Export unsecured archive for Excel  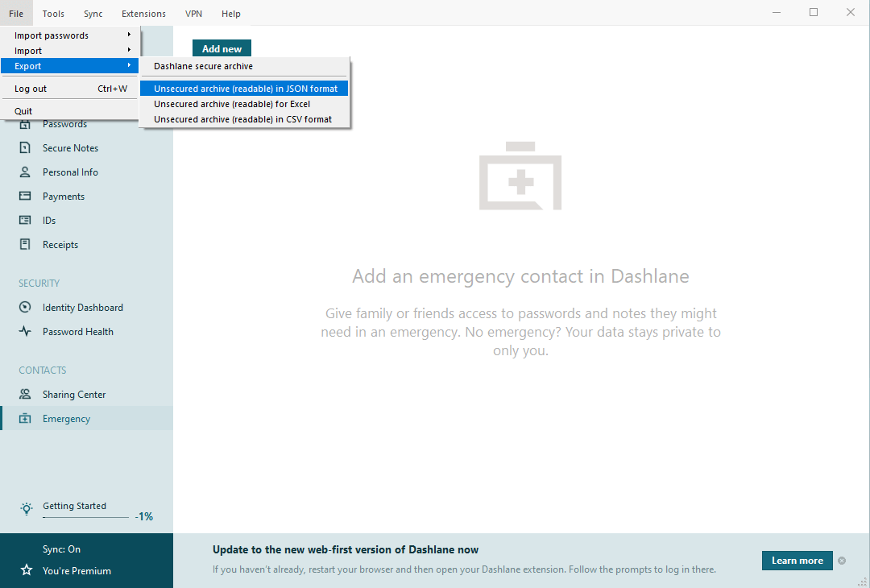pyautogui.click(x=244, y=104)
